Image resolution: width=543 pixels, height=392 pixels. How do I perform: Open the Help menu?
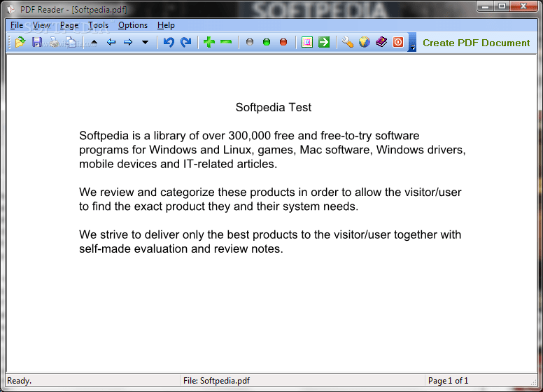[166, 25]
